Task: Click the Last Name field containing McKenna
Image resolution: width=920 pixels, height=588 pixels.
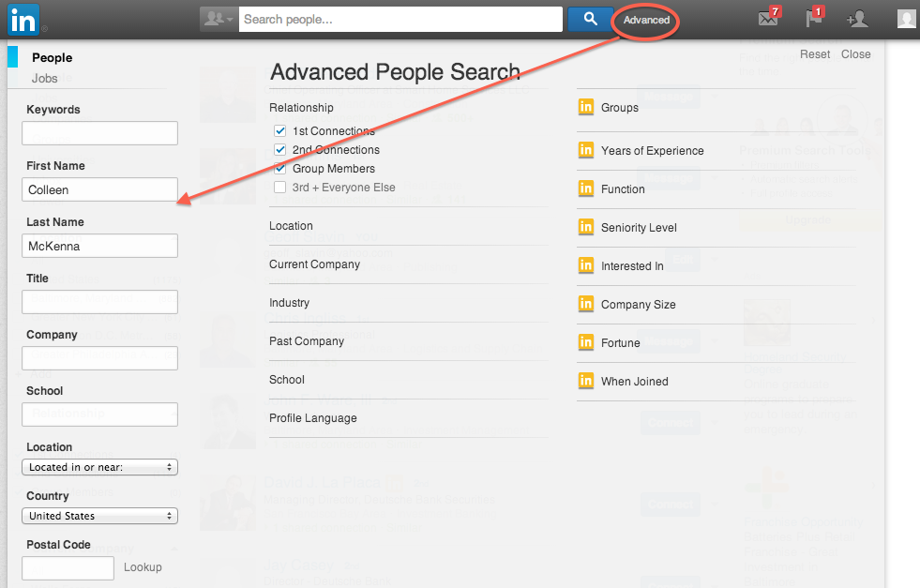Action: tap(99, 246)
